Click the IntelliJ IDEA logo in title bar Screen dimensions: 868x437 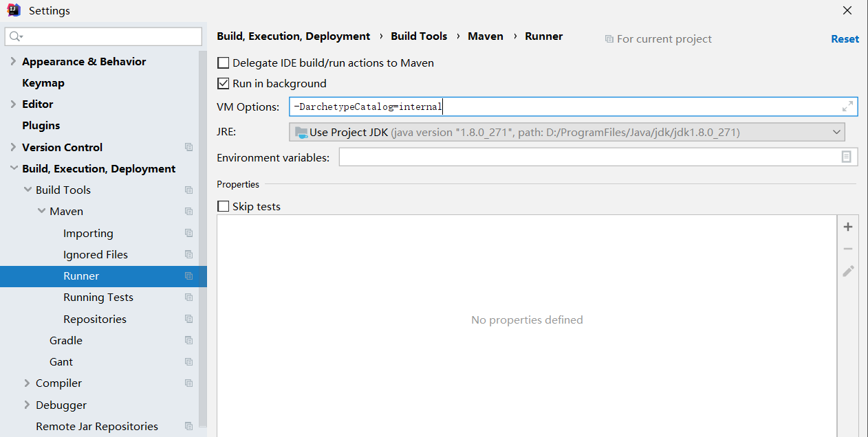pyautogui.click(x=14, y=10)
